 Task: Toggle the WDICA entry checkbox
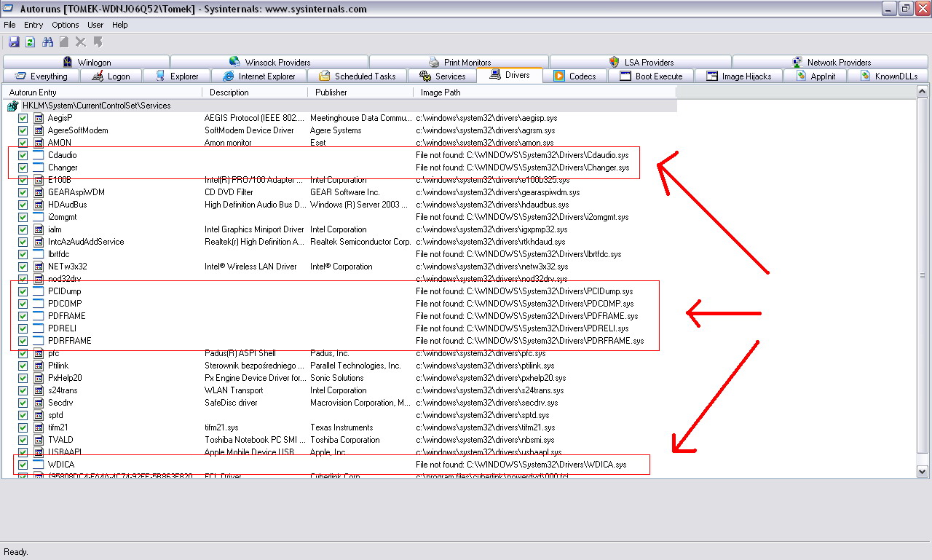click(x=23, y=465)
